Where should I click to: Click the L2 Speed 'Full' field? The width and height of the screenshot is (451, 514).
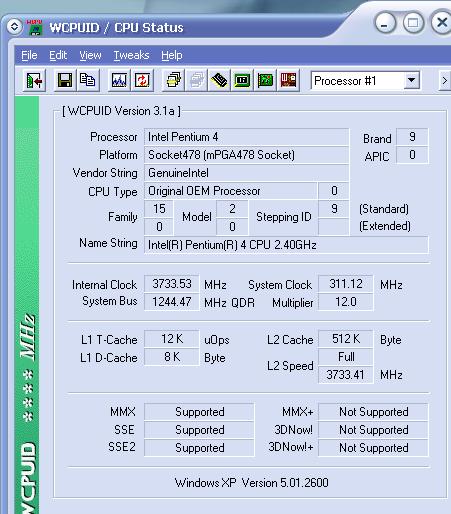[x=346, y=357]
